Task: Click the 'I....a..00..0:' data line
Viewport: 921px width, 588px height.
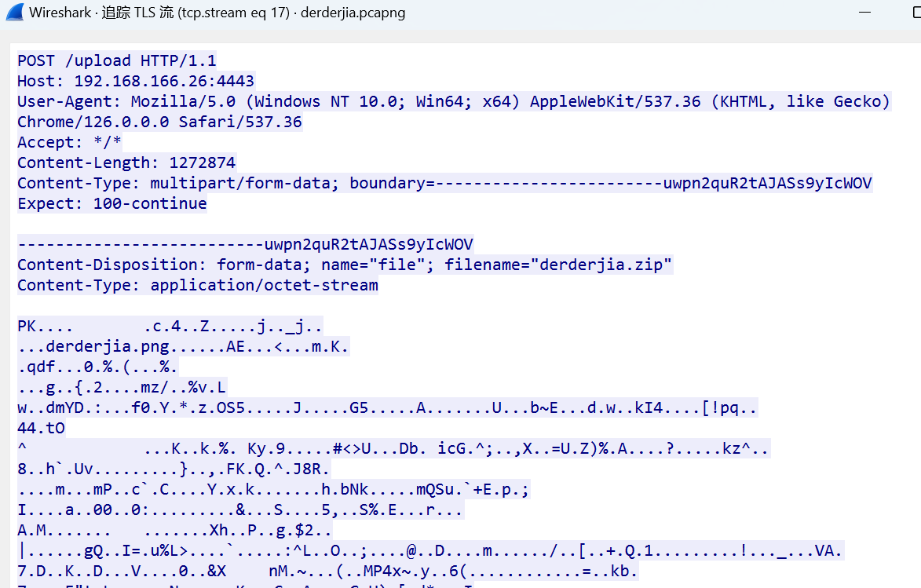Action: (240, 509)
